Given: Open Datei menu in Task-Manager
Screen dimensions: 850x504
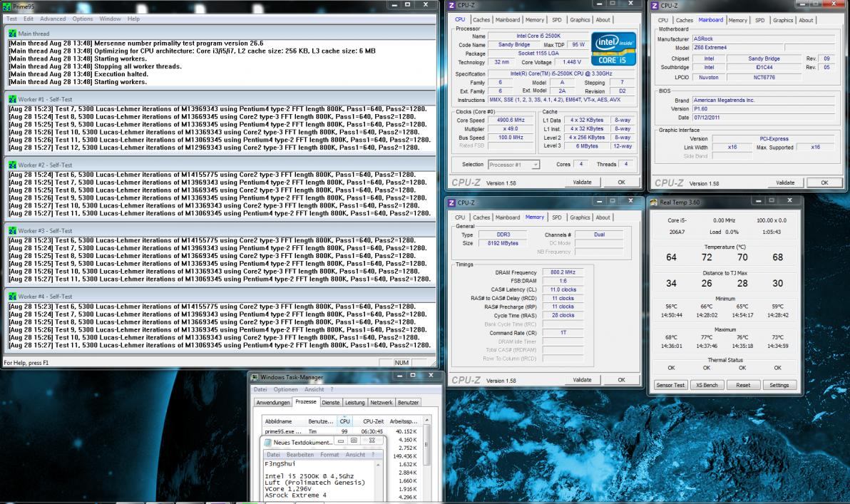Looking at the screenshot, I should (x=260, y=390).
